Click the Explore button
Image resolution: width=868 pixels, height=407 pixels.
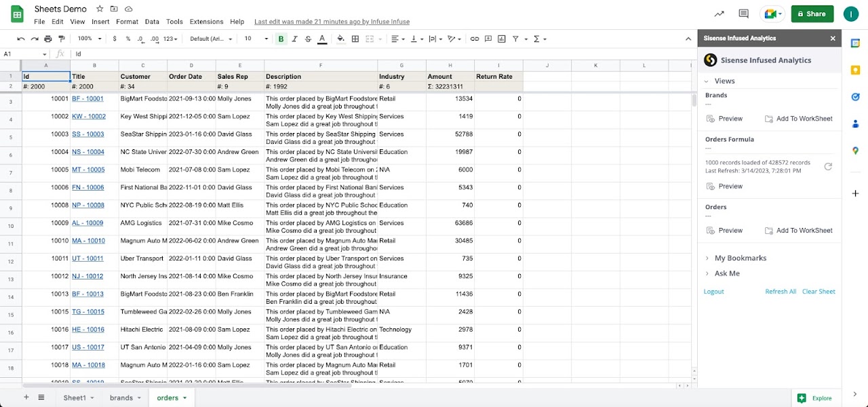click(x=815, y=398)
